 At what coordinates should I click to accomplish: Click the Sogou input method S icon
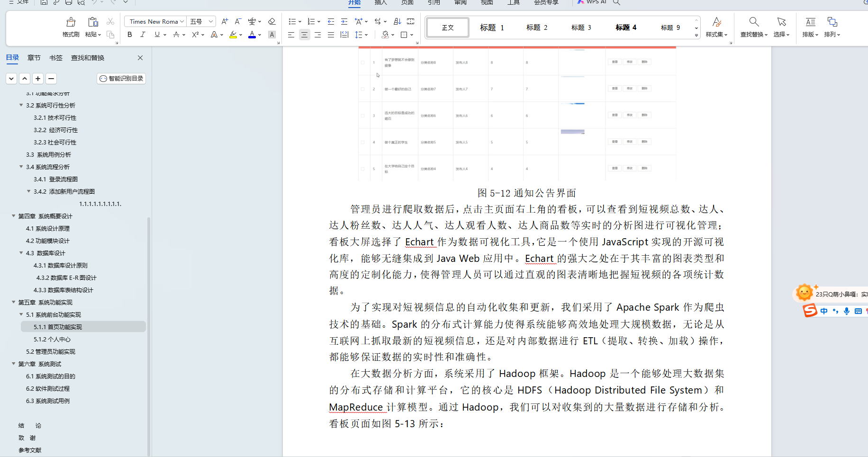click(810, 311)
